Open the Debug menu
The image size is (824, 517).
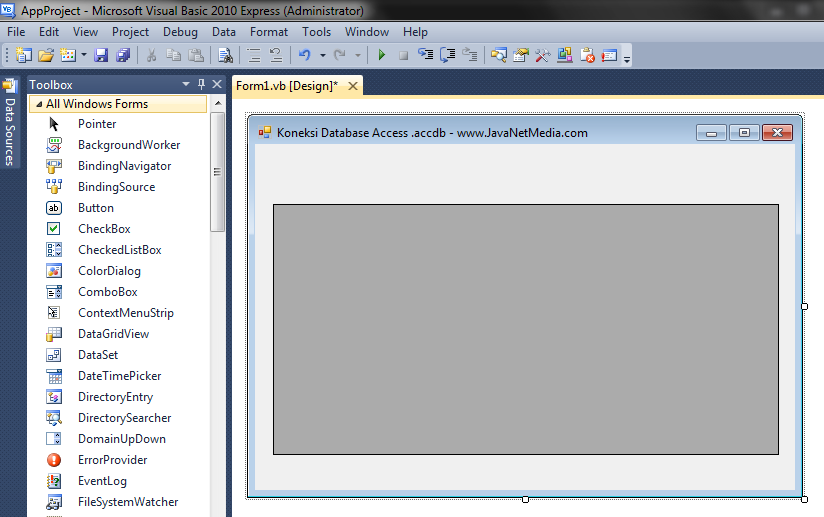pos(180,32)
